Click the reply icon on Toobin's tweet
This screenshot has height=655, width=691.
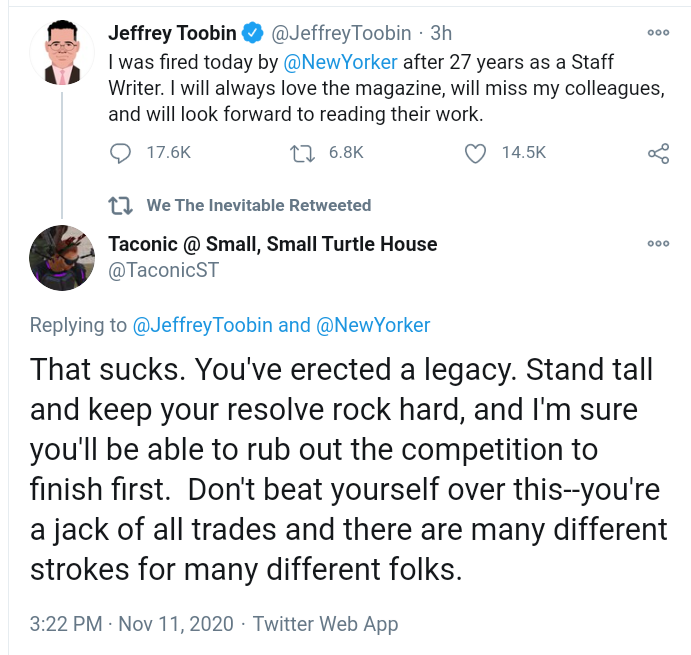pyautogui.click(x=121, y=153)
